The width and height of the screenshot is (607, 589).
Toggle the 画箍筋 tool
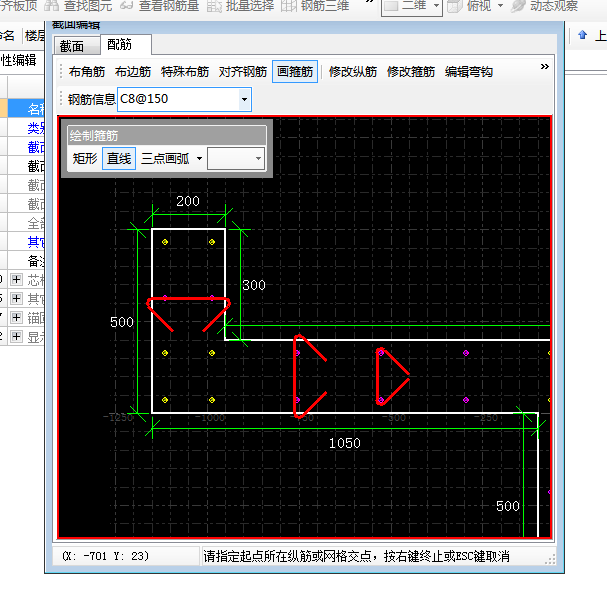[295, 72]
